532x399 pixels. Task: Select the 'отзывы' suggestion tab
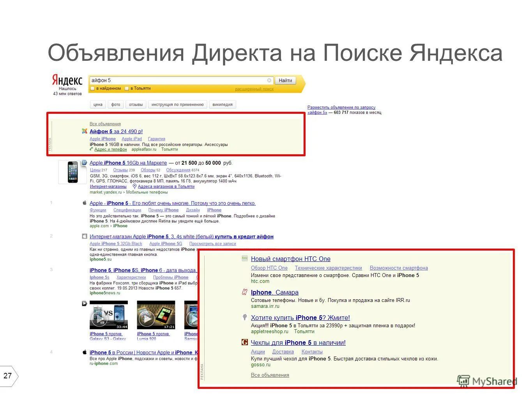click(136, 104)
